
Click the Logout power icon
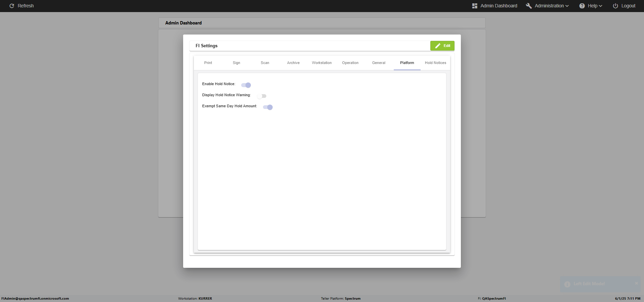[615, 6]
